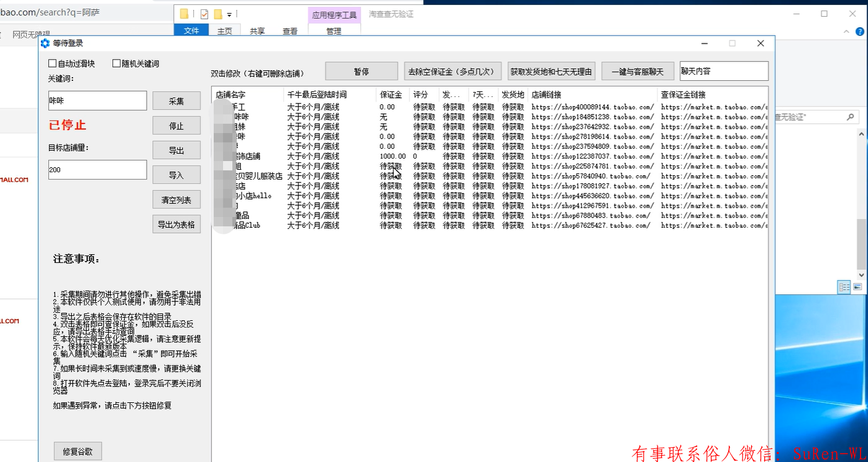The image size is (868, 462).
Task: Click the folder icon in Explorer's title bar
Action: pos(185,14)
